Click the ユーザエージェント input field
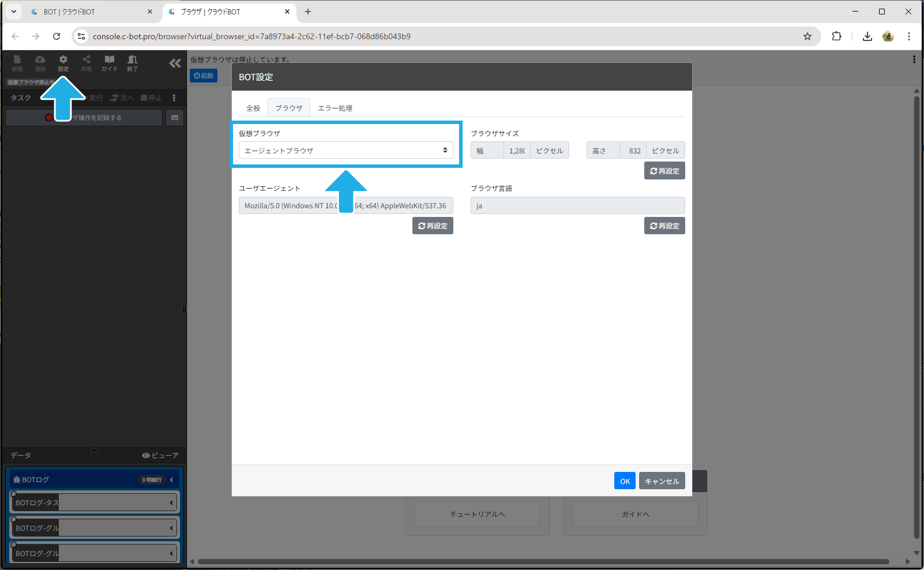Screen dimensions: 924x570 (x=346, y=205)
